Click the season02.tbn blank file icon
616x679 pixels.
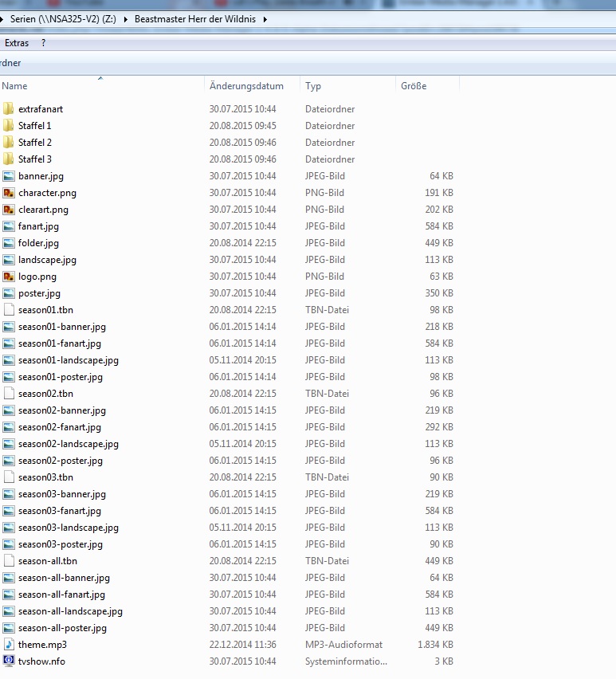pyautogui.click(x=9, y=393)
